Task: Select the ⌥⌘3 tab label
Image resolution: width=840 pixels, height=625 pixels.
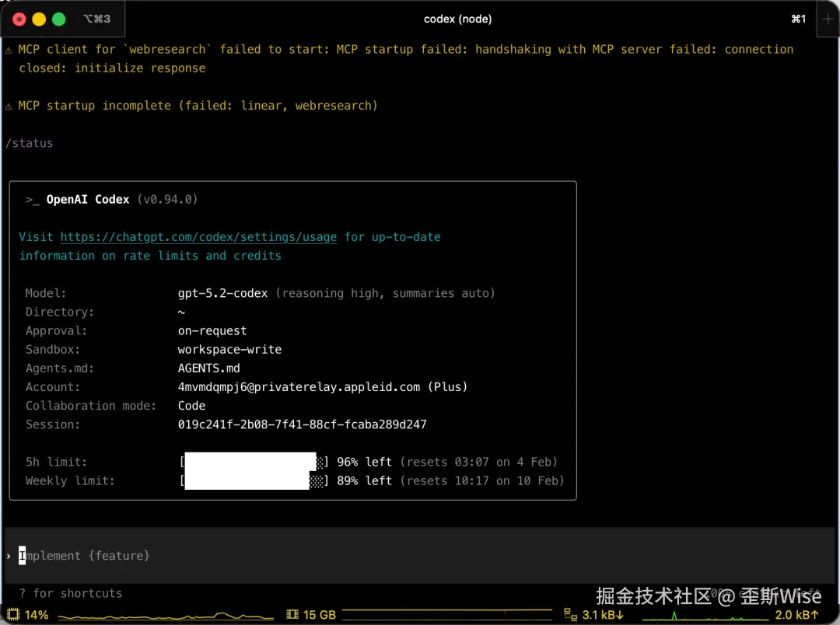Action: [x=97, y=19]
